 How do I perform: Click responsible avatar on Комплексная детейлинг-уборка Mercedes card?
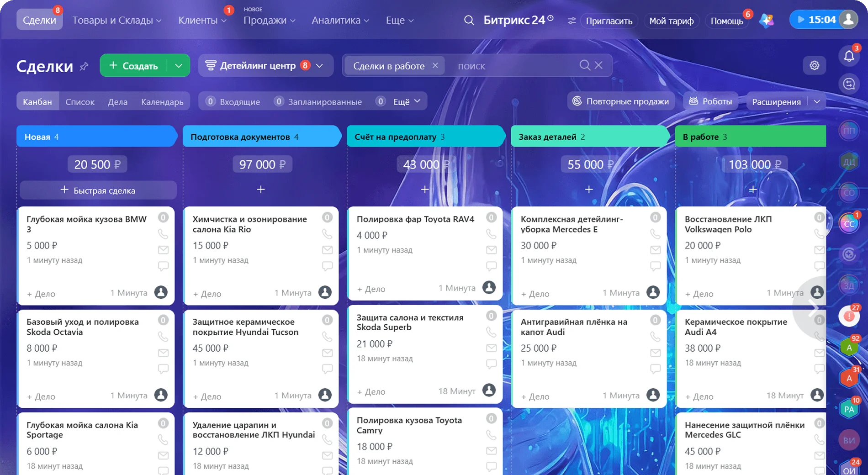tap(653, 292)
